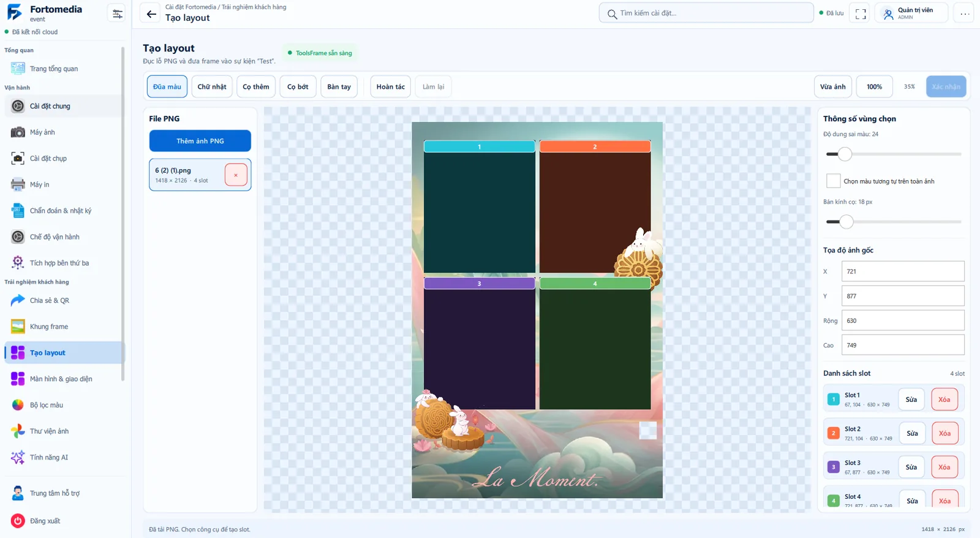Open Tích hợp bên thứ ba
Viewport: 980px width, 538px height.
(x=64, y=263)
